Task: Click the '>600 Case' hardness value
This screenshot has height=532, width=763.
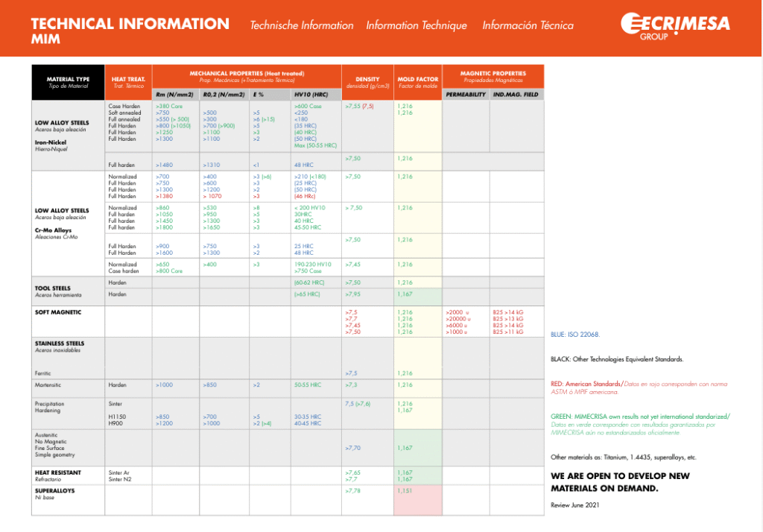Action: click(308, 106)
